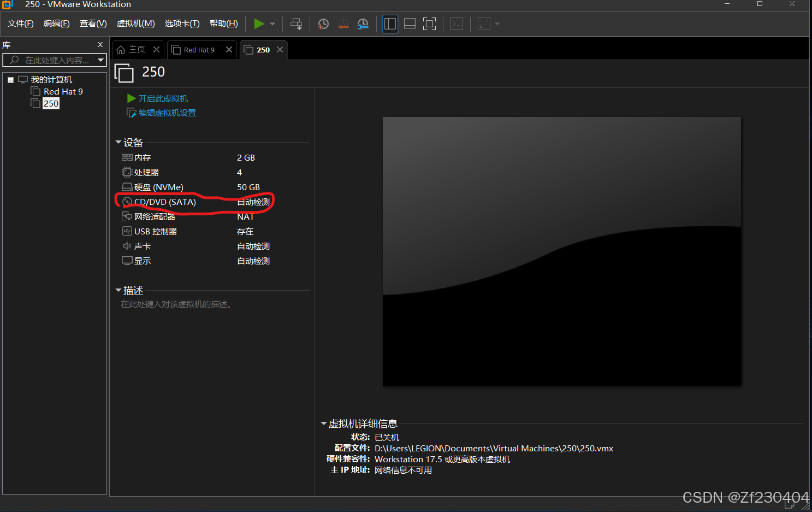Select the 250.vmx configuration file path

494,448
